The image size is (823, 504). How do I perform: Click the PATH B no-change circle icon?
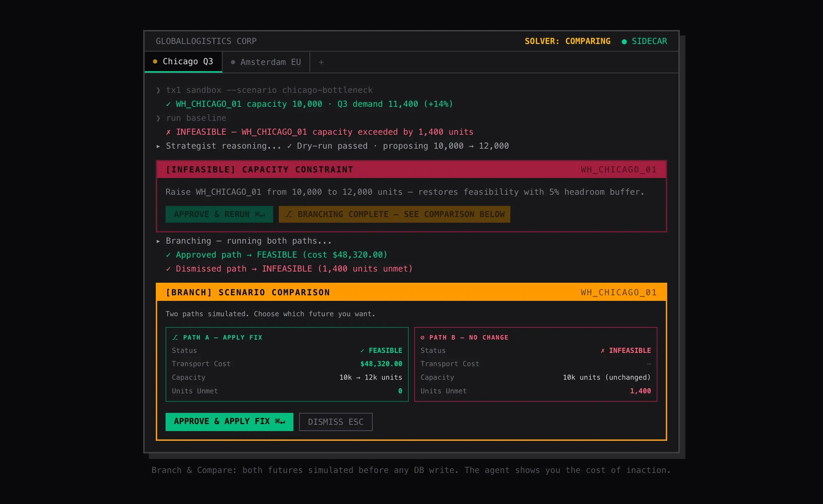click(x=423, y=338)
